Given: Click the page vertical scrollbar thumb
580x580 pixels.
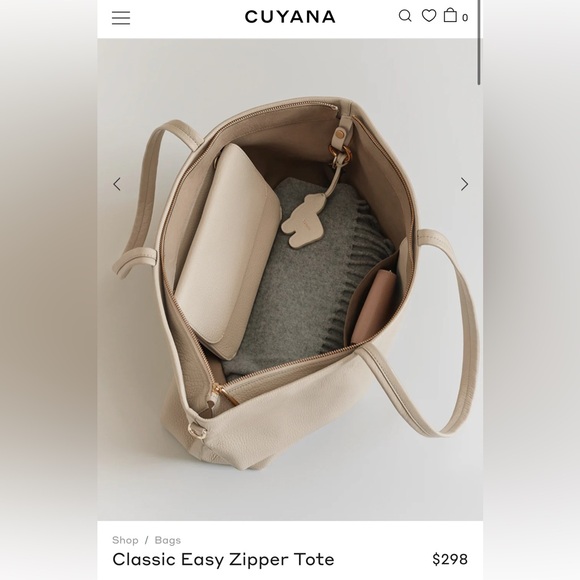Looking at the screenshot, I should click(x=479, y=43).
